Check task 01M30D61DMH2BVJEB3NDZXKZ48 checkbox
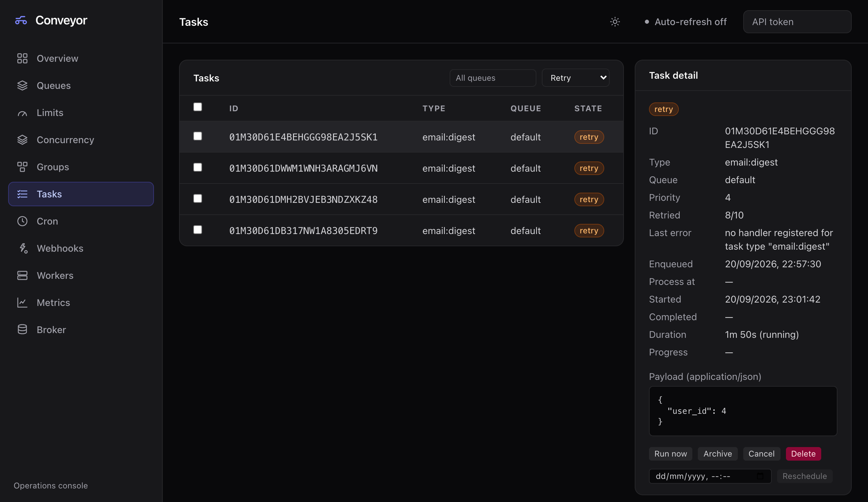The width and height of the screenshot is (868, 502). (x=198, y=199)
